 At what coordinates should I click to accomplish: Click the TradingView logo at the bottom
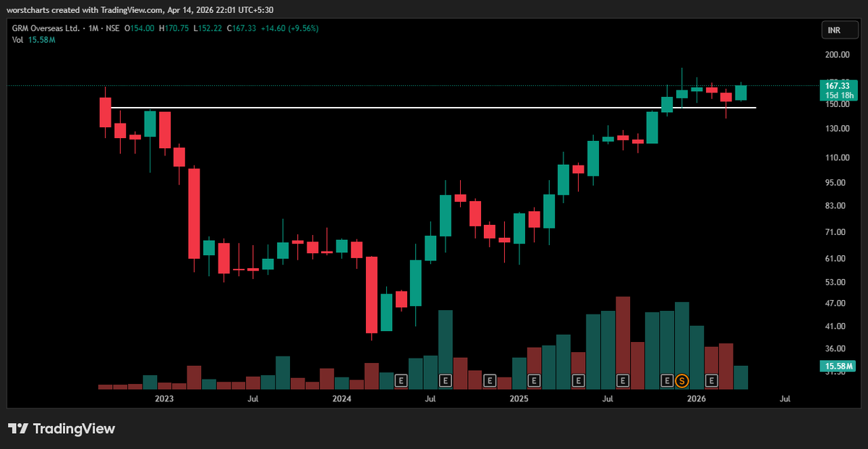pyautogui.click(x=61, y=429)
